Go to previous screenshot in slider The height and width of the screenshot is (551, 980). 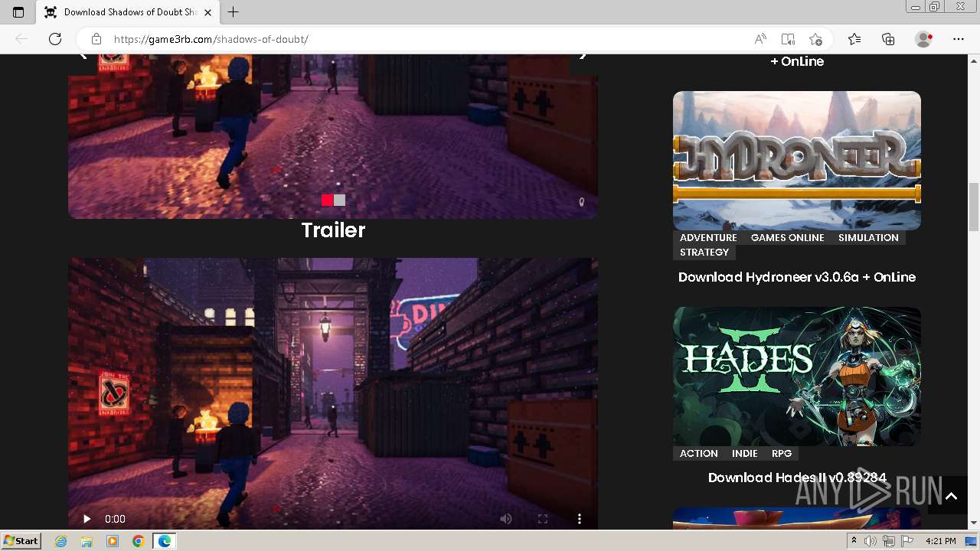click(x=83, y=57)
